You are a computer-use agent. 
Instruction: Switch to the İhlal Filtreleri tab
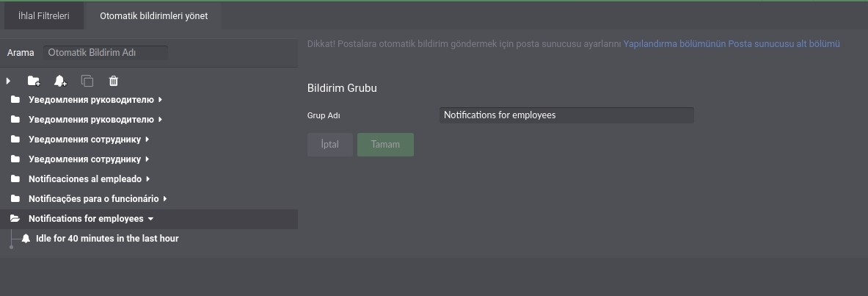[44, 16]
